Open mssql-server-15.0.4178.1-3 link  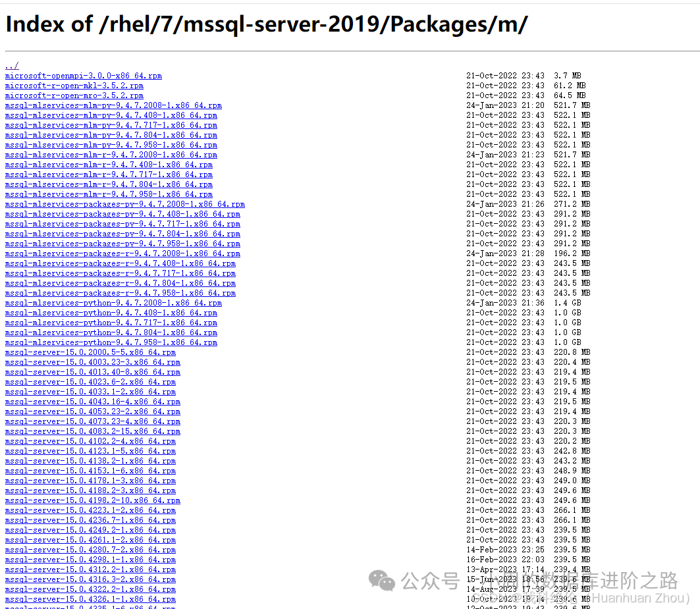click(91, 481)
